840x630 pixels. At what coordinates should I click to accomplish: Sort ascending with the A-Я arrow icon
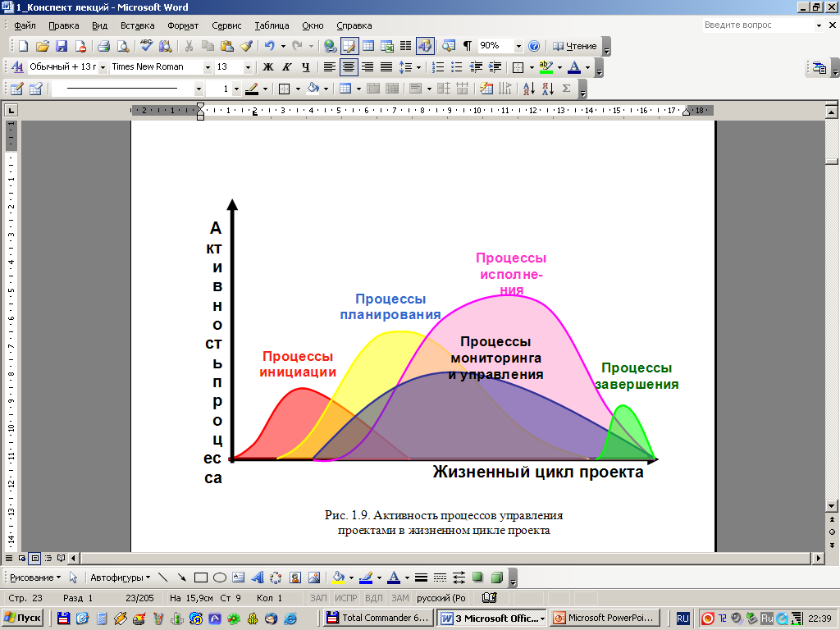pos(529,89)
